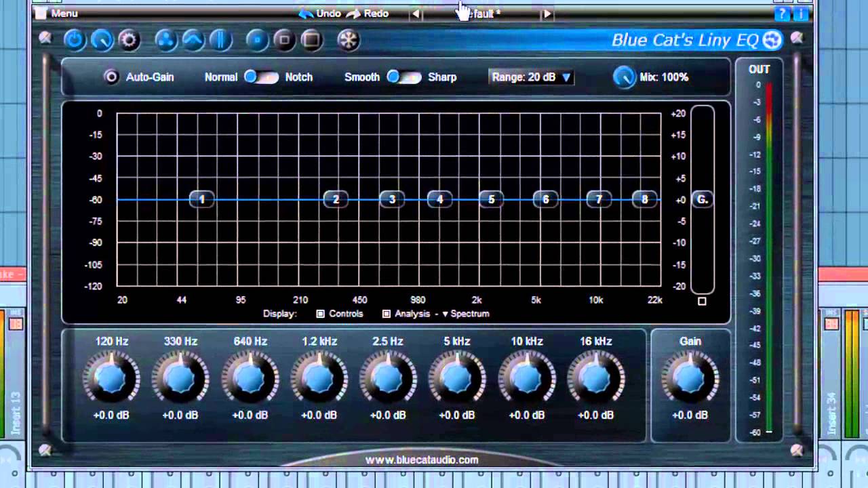Viewport: 868px width, 488px height.
Task: Click the 640 Hz band knob
Action: 250,378
